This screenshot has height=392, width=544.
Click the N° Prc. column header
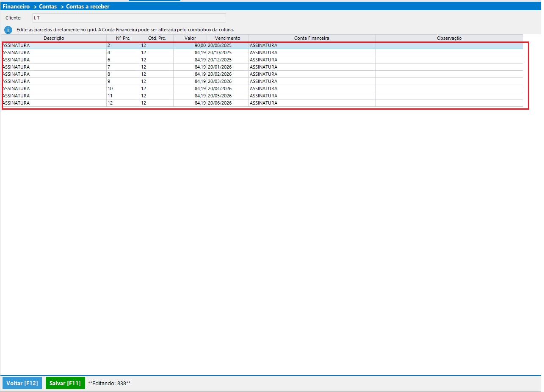(123, 38)
